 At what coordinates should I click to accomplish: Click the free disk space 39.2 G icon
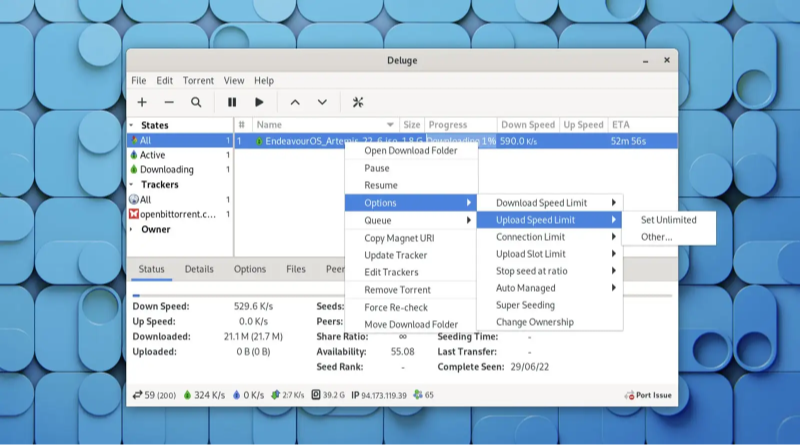pyautogui.click(x=316, y=394)
